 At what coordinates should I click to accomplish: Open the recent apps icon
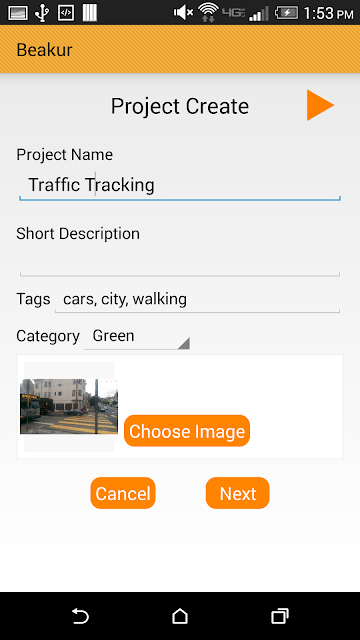[x=280, y=616]
